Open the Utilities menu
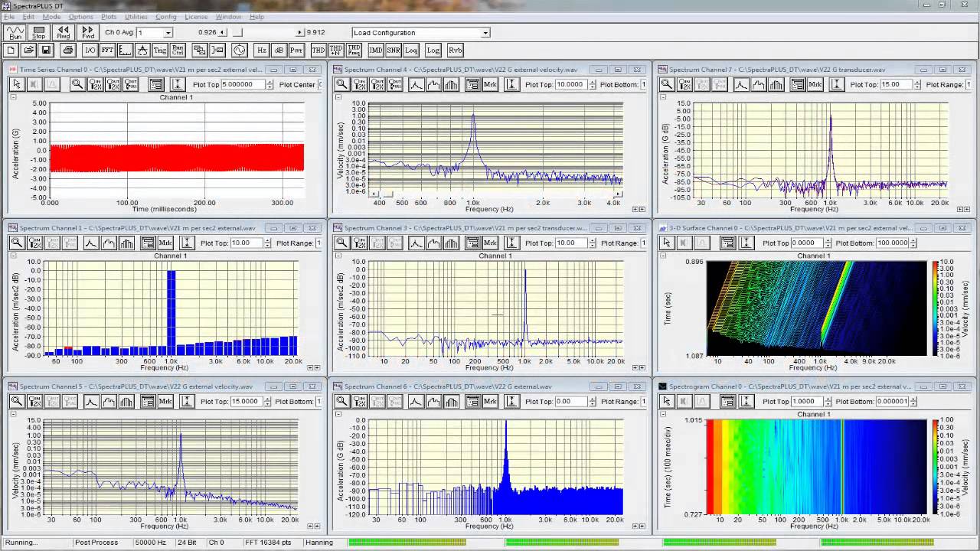Image resolution: width=980 pixels, height=551 pixels. (136, 17)
